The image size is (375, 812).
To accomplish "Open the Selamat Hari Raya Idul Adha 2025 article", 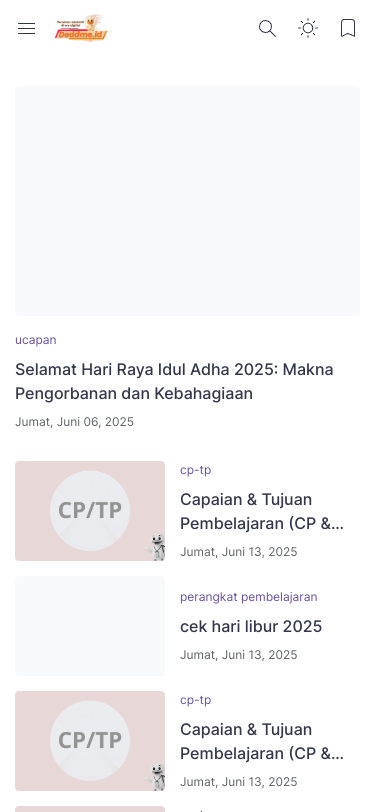I will click(x=174, y=382).
